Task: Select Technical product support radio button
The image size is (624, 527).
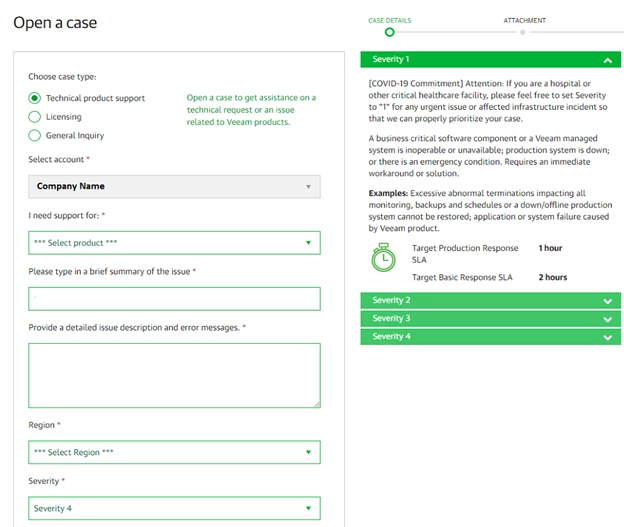Action: tap(35, 98)
